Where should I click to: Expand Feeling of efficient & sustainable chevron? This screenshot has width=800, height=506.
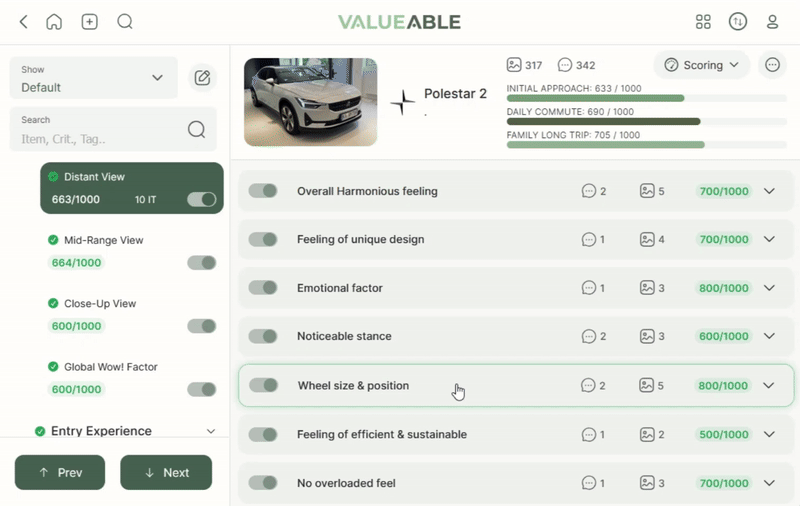click(769, 434)
